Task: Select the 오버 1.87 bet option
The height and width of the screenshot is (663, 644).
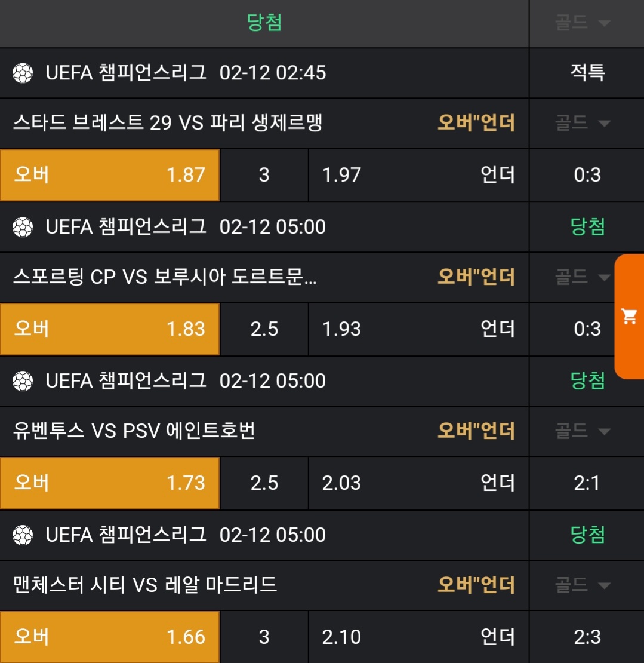Action: point(110,175)
